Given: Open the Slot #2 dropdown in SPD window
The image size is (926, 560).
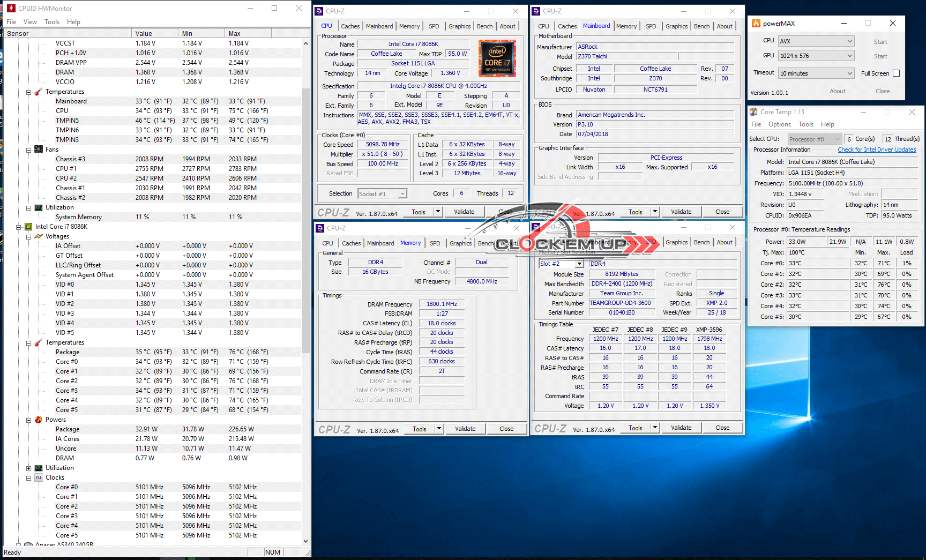Looking at the screenshot, I should [x=579, y=264].
